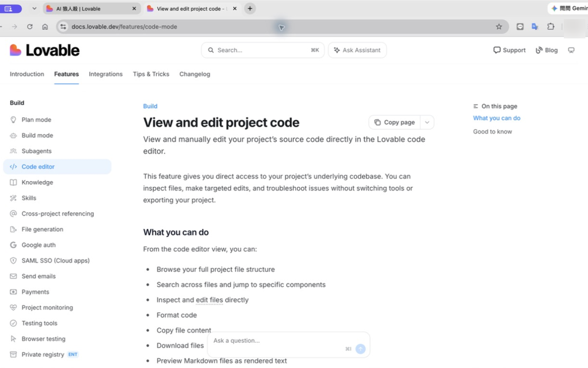Screen dimensions: 588x368
Task: Click the 'edit files' underlined text
Action: tap(209, 300)
